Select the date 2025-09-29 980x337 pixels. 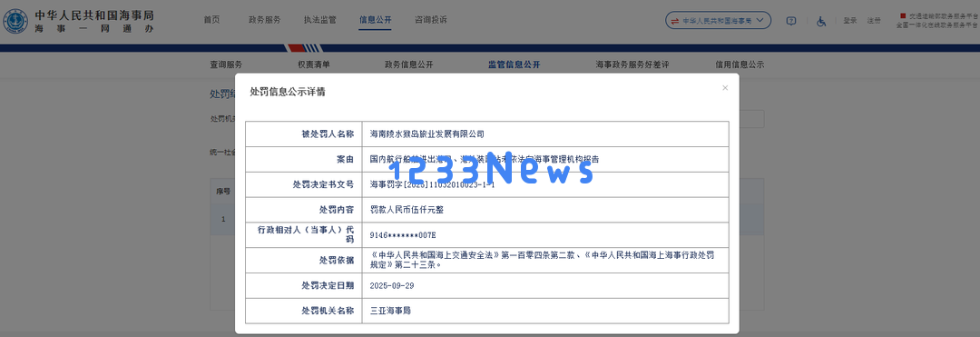click(392, 286)
